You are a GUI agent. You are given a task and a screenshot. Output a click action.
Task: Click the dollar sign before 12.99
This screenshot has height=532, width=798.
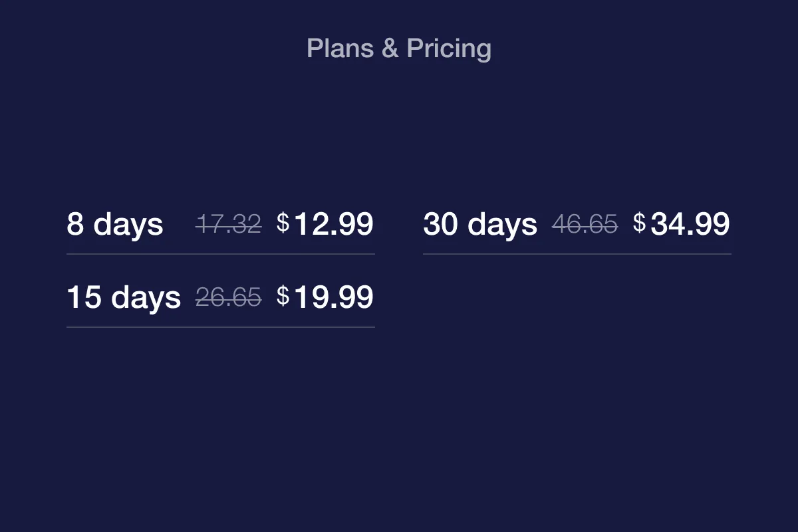[x=283, y=223]
